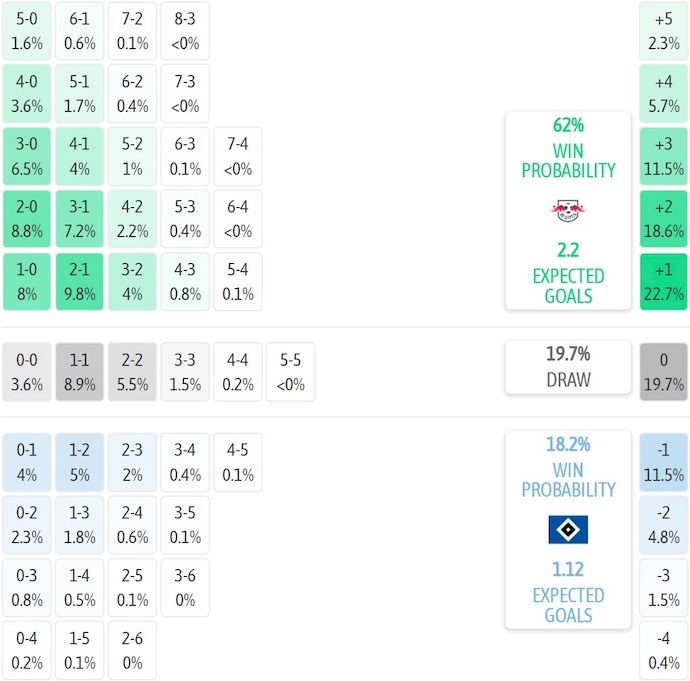The height and width of the screenshot is (681, 690).
Task: Select the 5-0 scoreline tile
Action: tap(27, 31)
